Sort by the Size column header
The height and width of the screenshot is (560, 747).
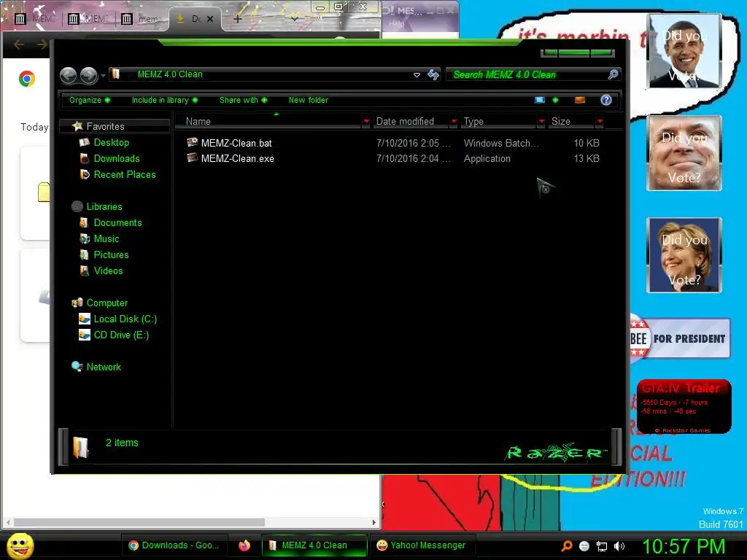point(571,122)
